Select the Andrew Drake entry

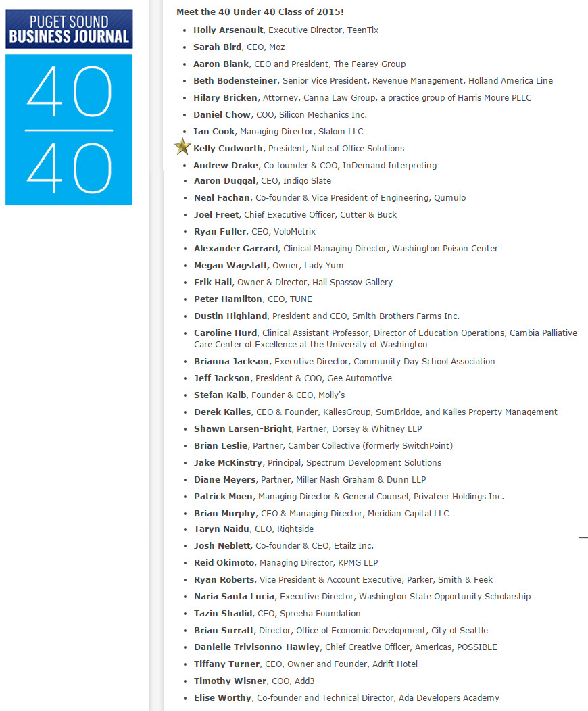(315, 166)
